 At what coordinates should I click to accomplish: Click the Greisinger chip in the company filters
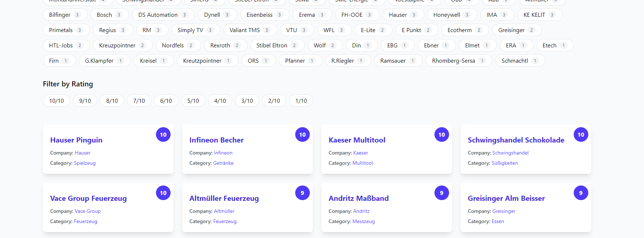pos(517,30)
